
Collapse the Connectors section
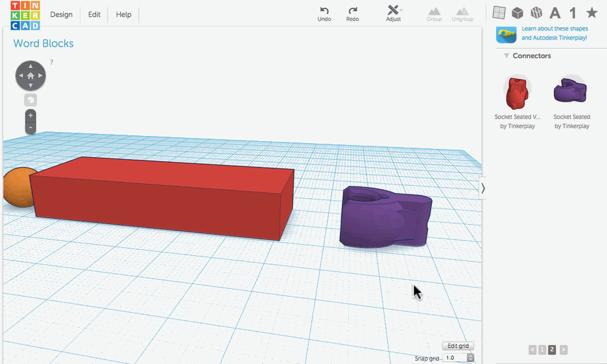tap(506, 56)
